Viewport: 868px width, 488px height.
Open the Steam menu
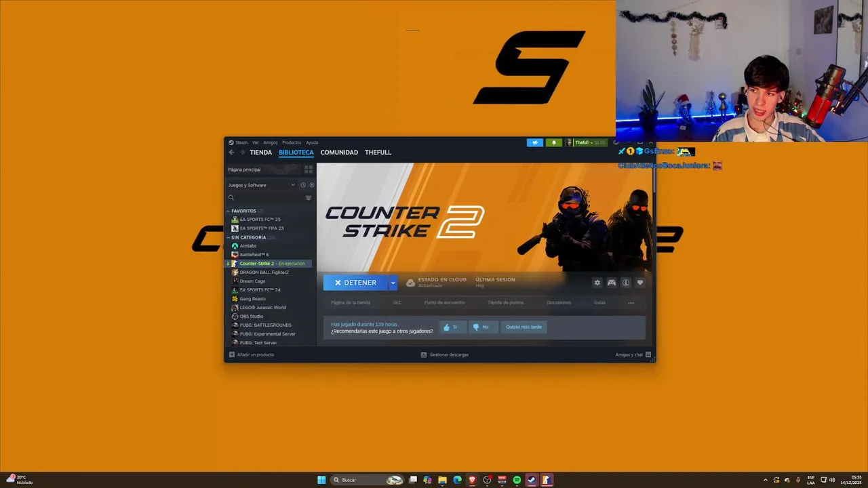click(x=238, y=142)
